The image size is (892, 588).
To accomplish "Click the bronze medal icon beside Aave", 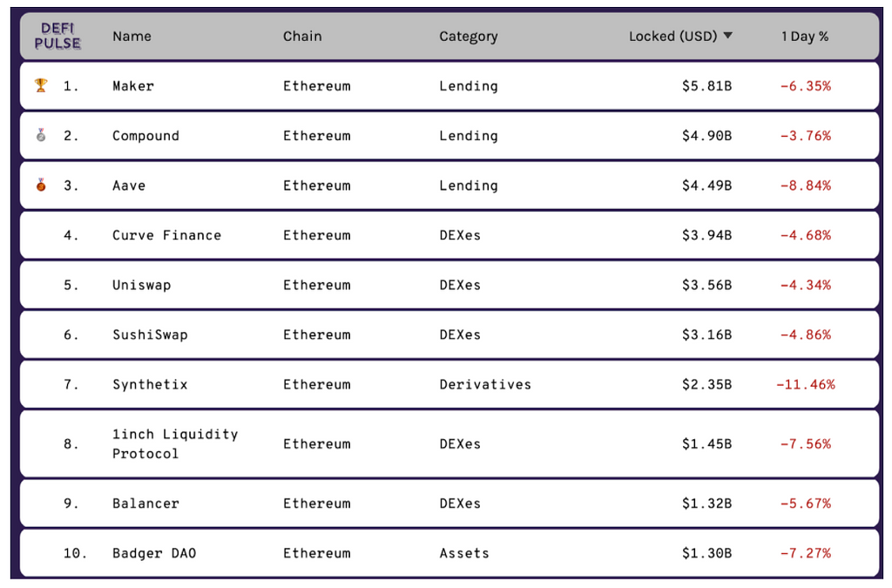I will point(41,185).
